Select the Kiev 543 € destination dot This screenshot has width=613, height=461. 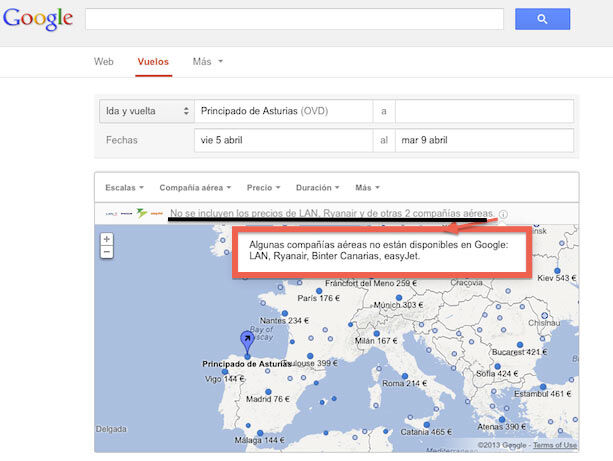tap(557, 271)
